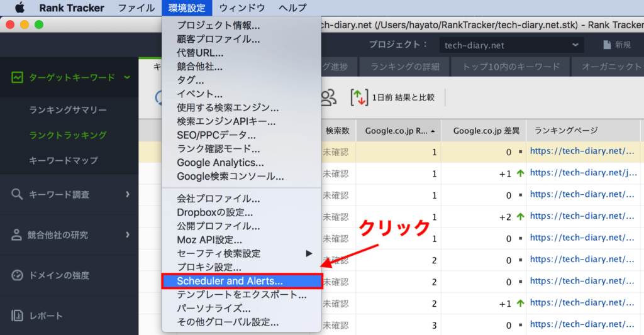Click the Rank Tracker app menu
Screen dimensions: 644x335
[72, 8]
